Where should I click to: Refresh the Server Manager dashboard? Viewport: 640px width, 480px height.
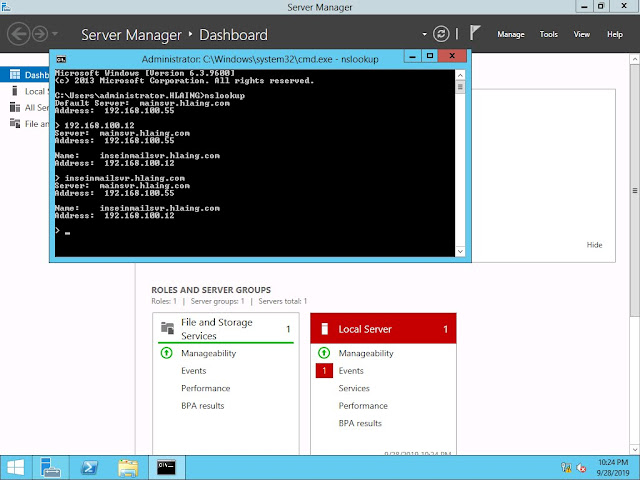point(441,34)
